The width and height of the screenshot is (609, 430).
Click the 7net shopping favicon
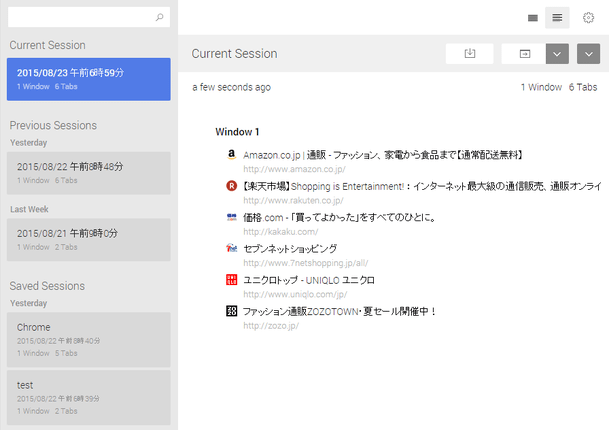point(231,248)
